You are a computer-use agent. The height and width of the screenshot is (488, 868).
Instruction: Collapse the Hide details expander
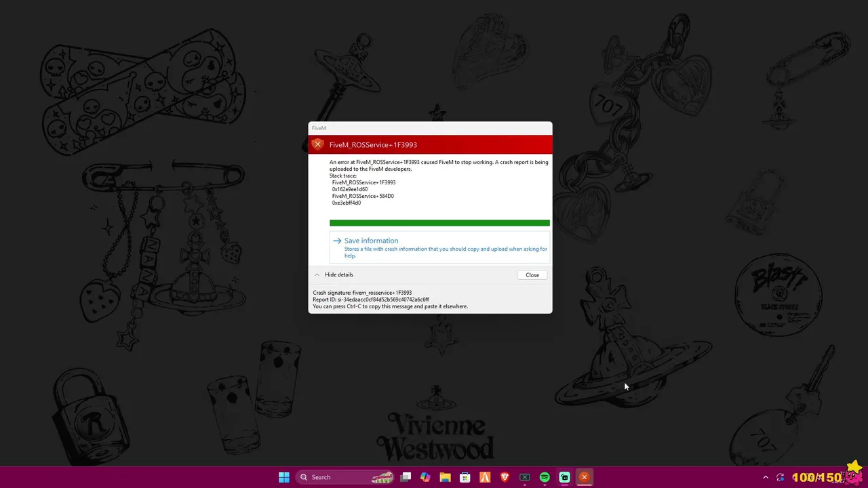point(333,274)
